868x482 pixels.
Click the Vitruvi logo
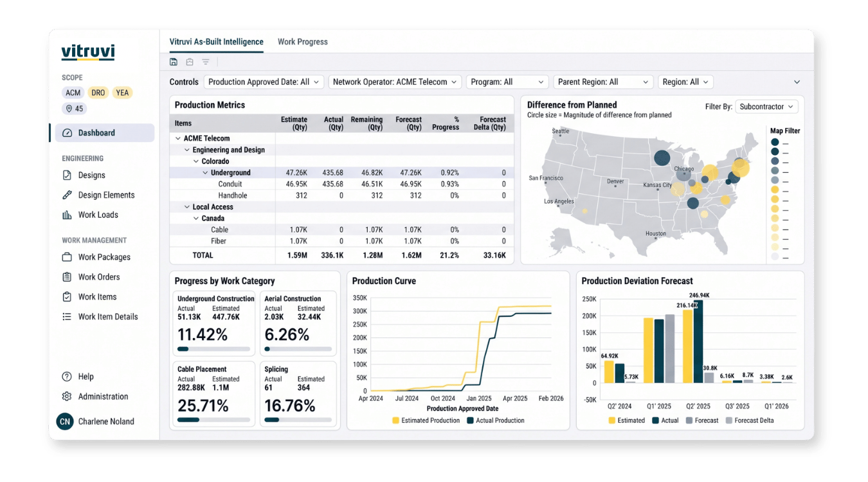(88, 52)
